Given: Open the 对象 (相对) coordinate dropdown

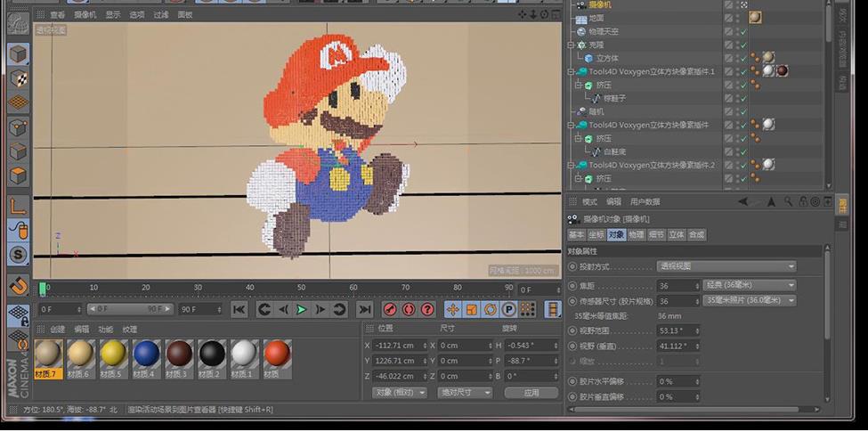Looking at the screenshot, I should 400,392.
